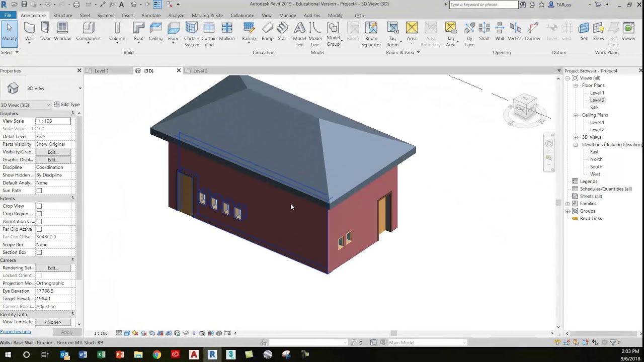Viewport: 644px width, 362px height.
Task: Toggle the Annotation Crop checkbox
Action: (39, 222)
